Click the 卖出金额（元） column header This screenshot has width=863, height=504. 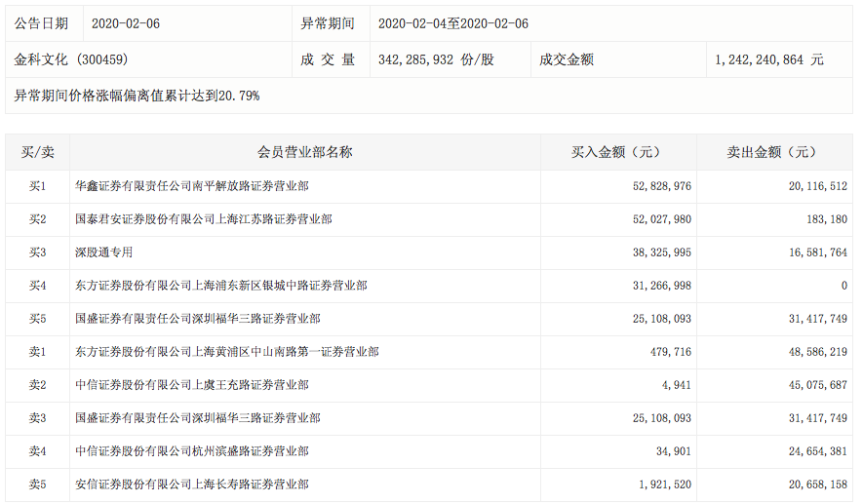tap(774, 152)
